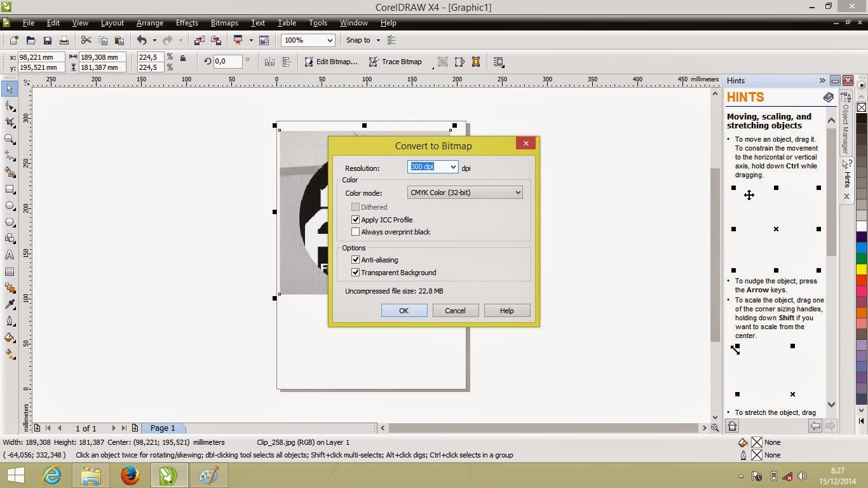Select the Eyedropper tool
Image resolution: width=868 pixels, height=488 pixels.
point(10,305)
